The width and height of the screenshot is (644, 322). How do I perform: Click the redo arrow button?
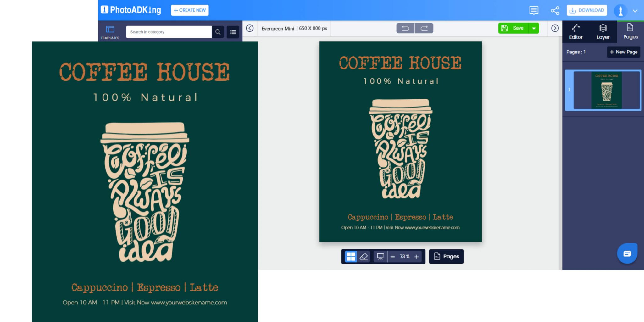[424, 28]
